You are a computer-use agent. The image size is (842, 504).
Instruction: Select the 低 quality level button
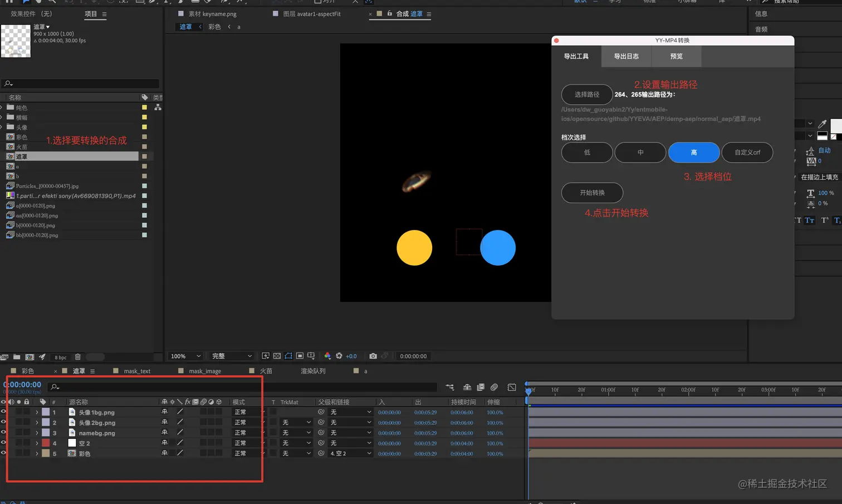click(587, 153)
